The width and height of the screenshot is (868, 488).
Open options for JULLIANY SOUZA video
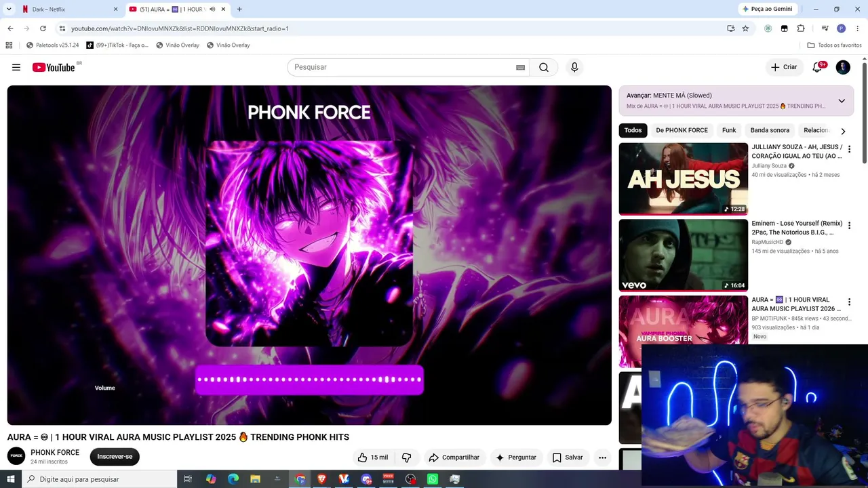849,149
